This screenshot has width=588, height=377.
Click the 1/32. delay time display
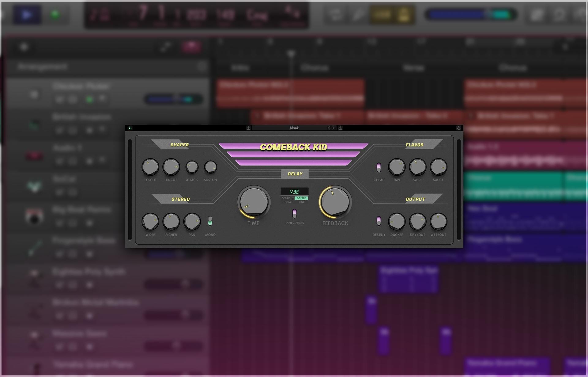[x=294, y=192]
